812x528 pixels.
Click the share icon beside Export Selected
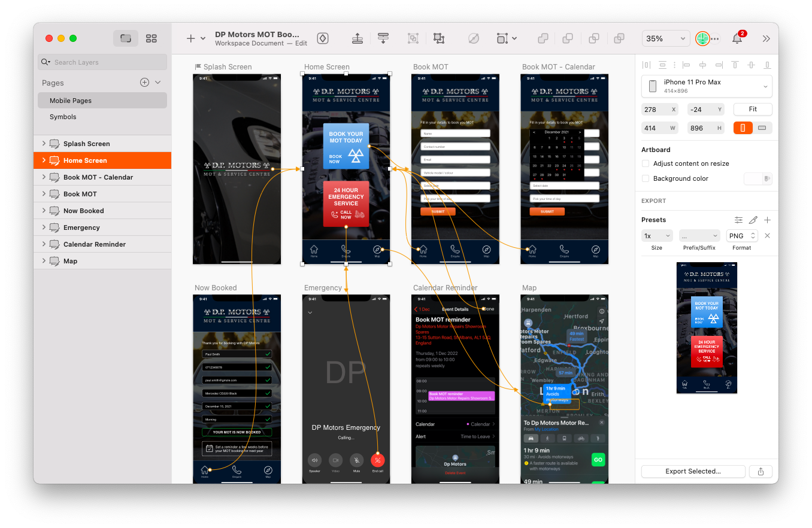click(761, 471)
